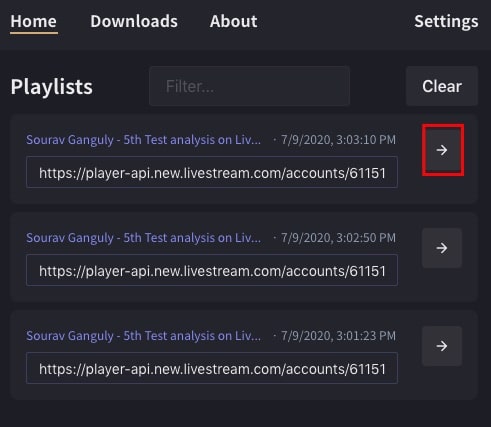Viewport: 491px width, 427px height.
Task: Click timestamp 7/9/2020, 3:03:10 PM
Action: tap(338, 140)
